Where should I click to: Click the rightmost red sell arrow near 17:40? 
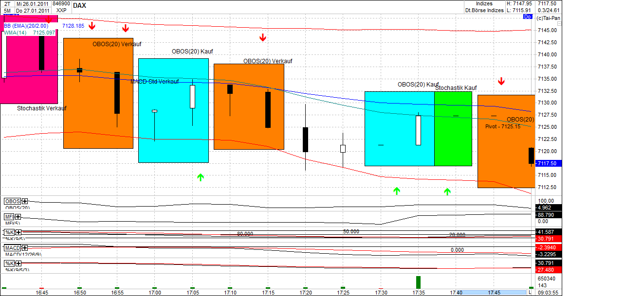coord(501,81)
